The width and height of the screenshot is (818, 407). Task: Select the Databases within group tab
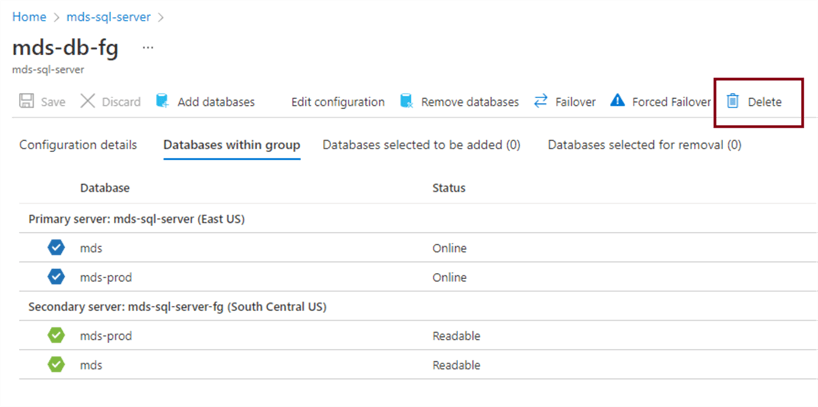click(x=231, y=145)
